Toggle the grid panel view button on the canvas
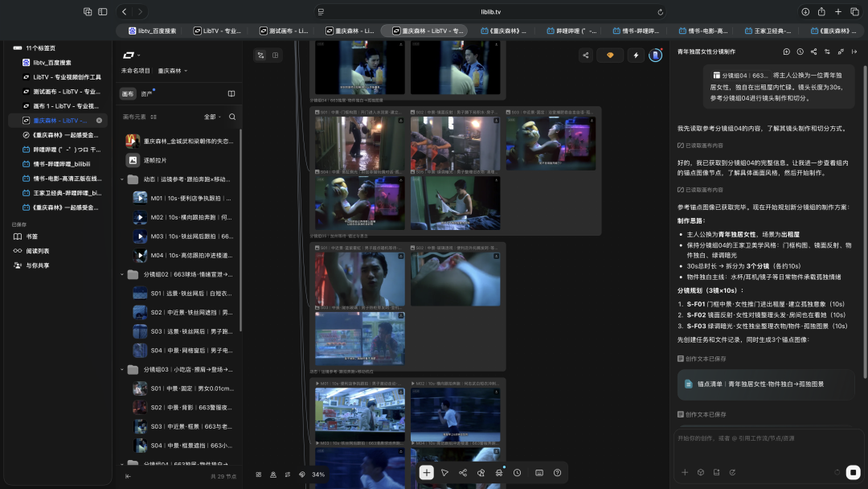 coord(275,55)
